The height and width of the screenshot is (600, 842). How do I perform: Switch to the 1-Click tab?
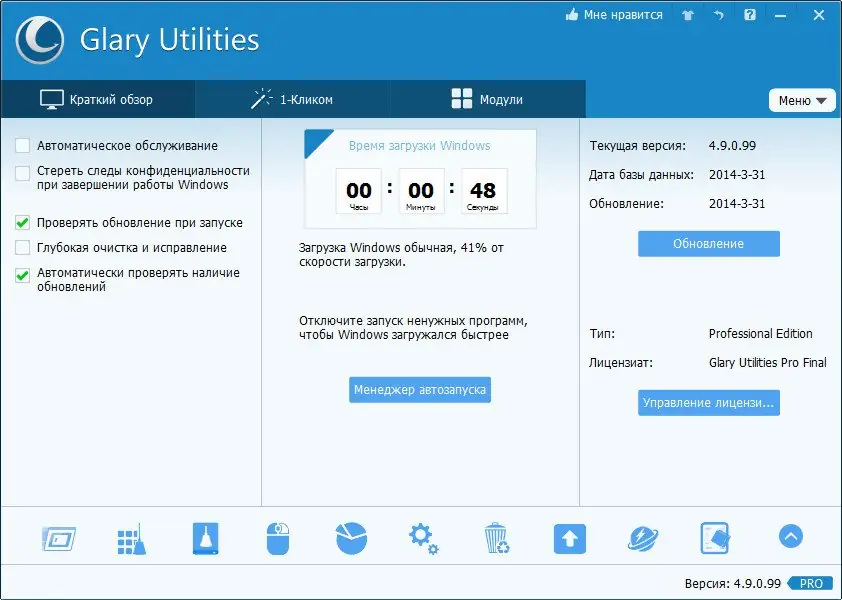pyautogui.click(x=290, y=99)
